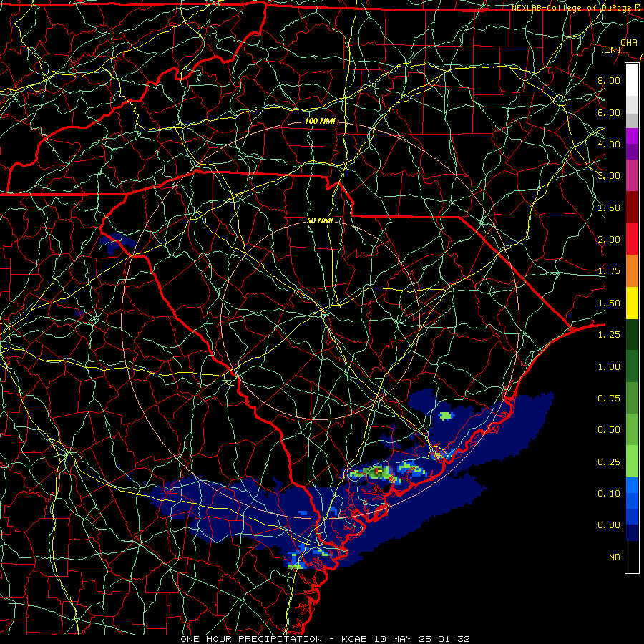The width and height of the screenshot is (644, 644).
Task: Click the 1.00 legend value
Action: [x=609, y=367]
